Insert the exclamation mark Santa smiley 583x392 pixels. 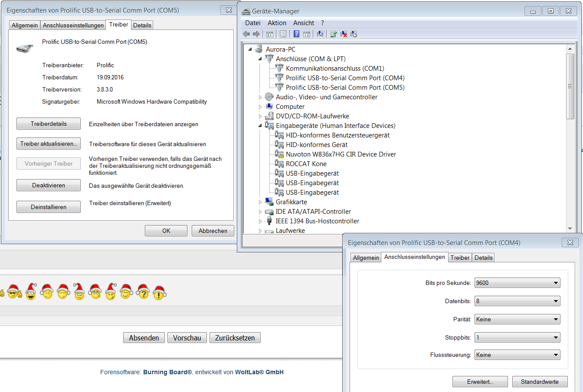tap(159, 293)
